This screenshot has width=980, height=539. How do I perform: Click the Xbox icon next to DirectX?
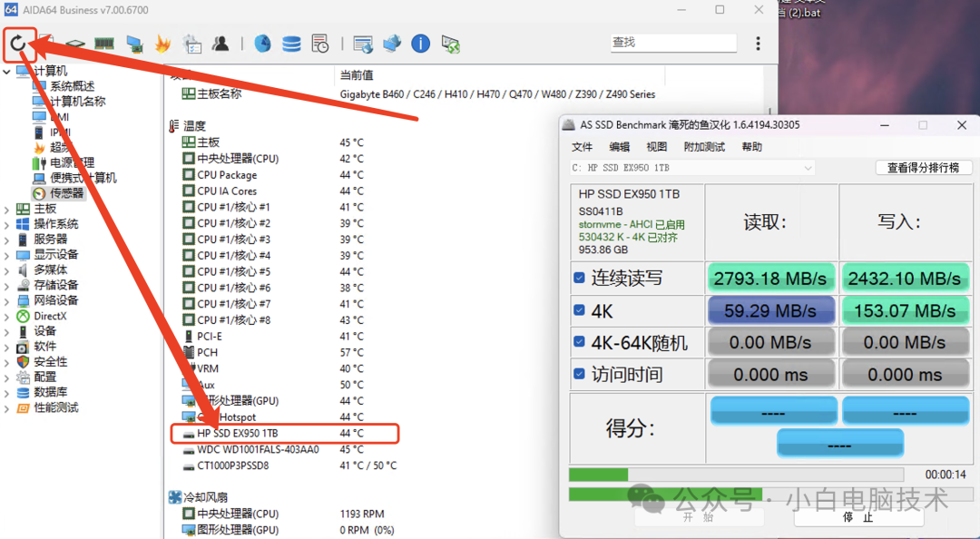pyautogui.click(x=23, y=316)
